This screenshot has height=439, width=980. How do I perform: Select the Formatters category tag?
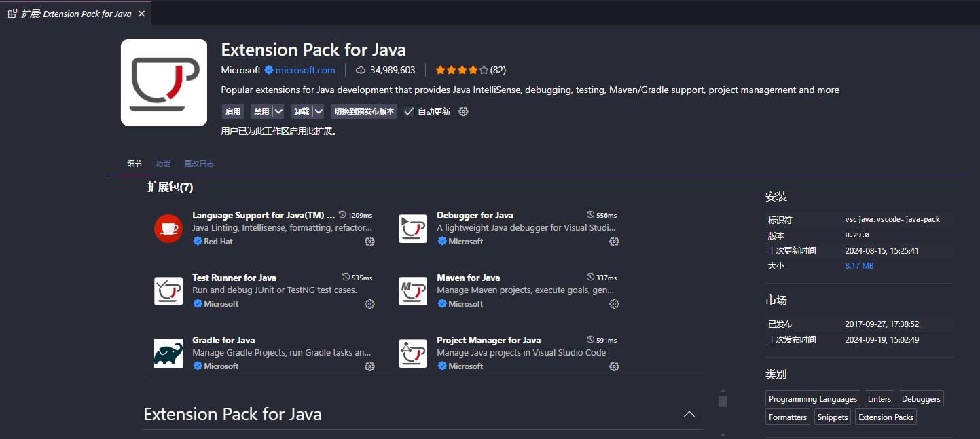(788, 417)
